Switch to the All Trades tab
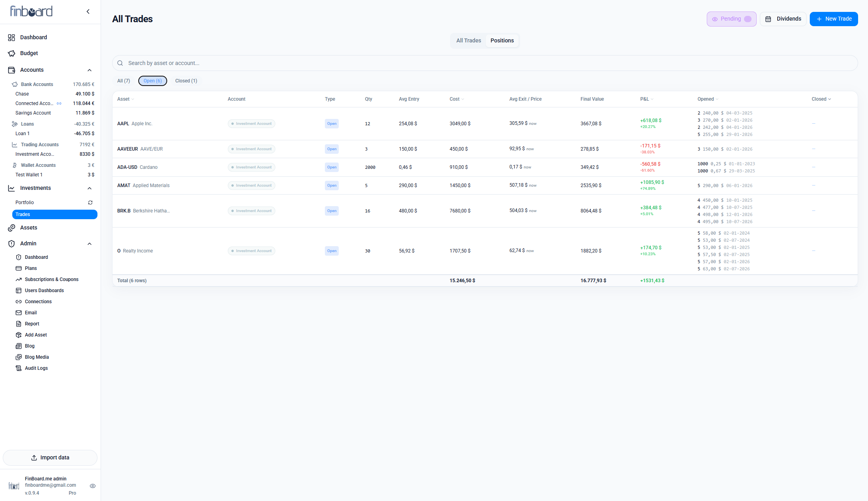 [x=469, y=40]
